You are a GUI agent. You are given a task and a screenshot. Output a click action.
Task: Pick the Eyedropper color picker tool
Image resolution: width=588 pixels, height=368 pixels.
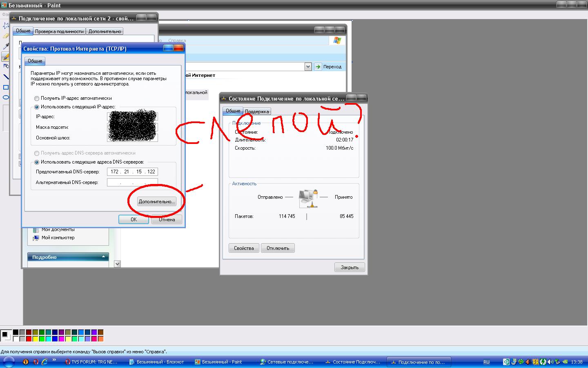[x=5, y=46]
